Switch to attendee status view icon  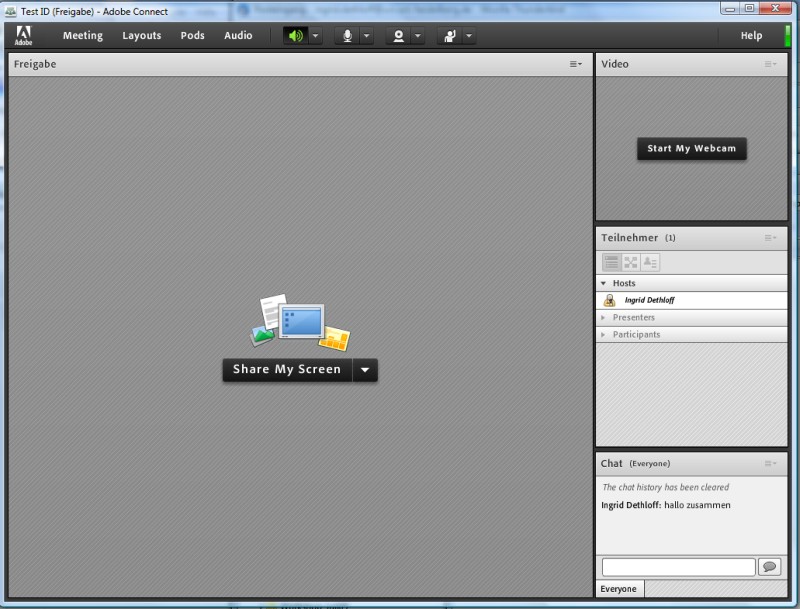[x=650, y=262]
